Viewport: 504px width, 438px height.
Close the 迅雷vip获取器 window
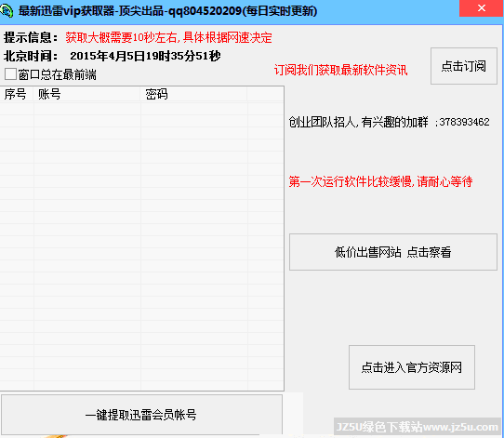[x=481, y=8]
